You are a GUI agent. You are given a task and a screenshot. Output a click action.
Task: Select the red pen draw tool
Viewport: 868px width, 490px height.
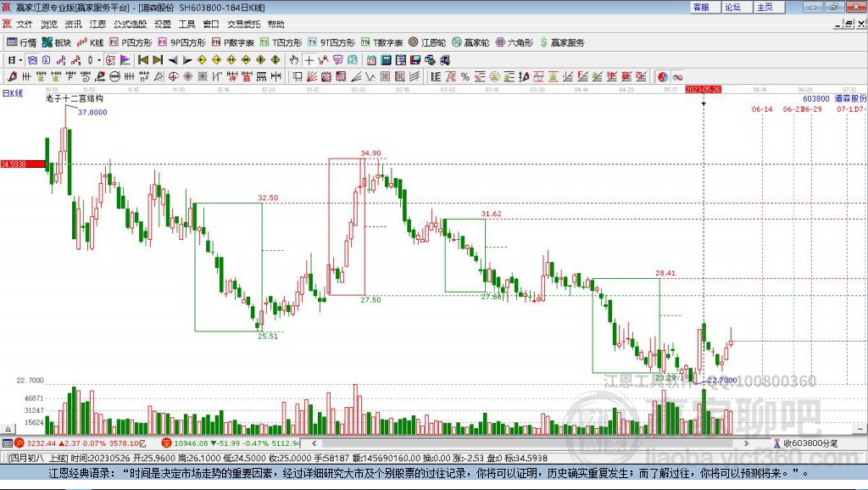pyautogui.click(x=12, y=76)
